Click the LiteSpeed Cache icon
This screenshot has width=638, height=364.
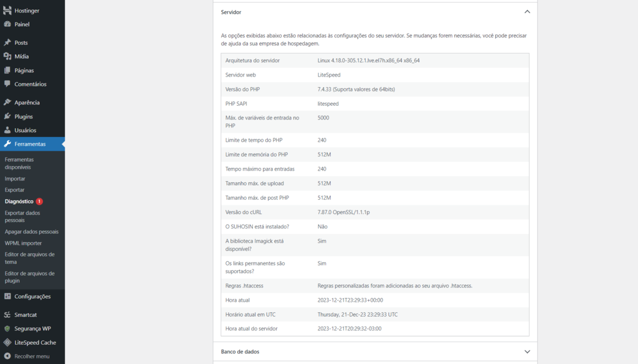coord(7,342)
